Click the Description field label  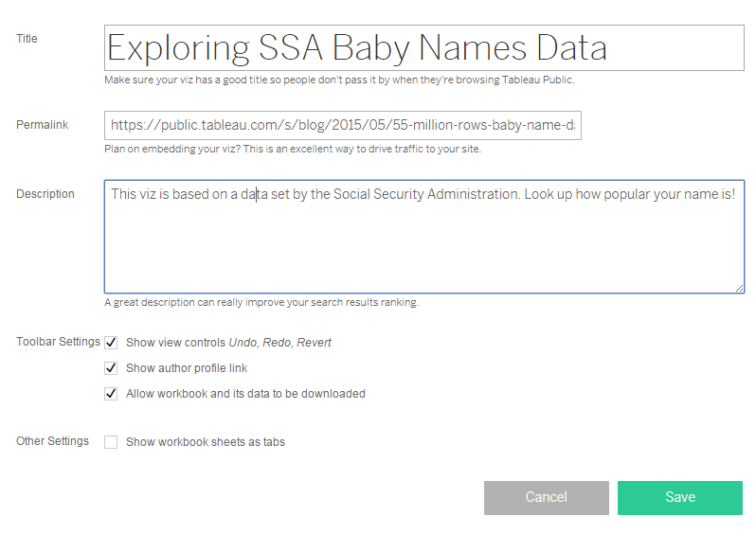45,194
